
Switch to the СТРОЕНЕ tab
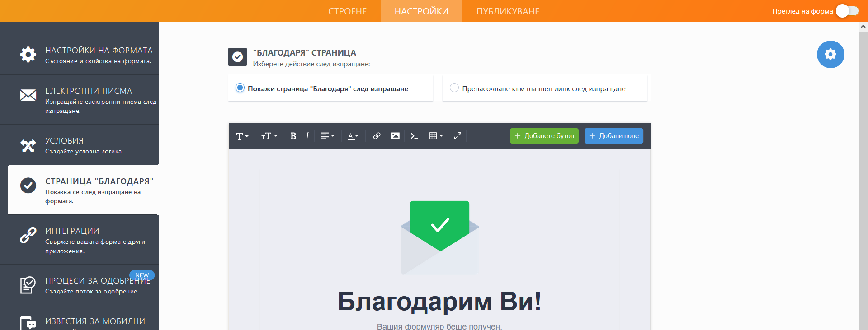pyautogui.click(x=347, y=11)
